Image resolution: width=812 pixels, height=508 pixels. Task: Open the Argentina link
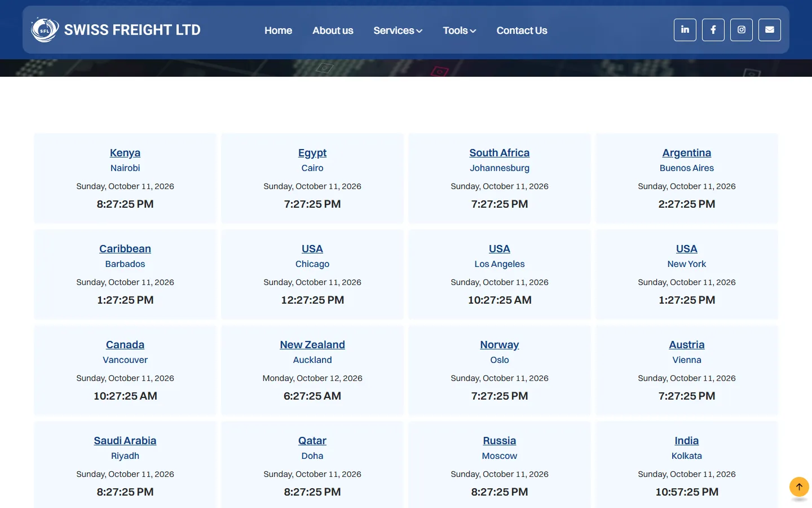pyautogui.click(x=687, y=153)
